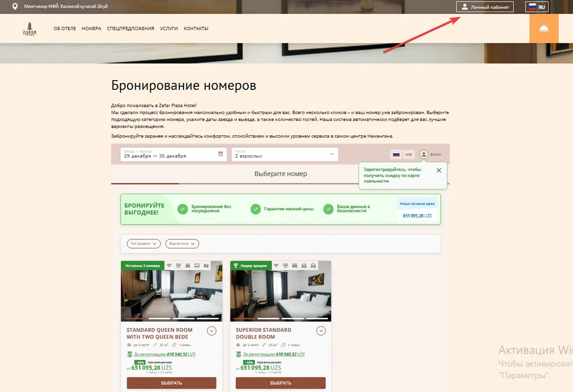The image size is (573, 392).
Task: Expand the Тип кровати filter
Action: (144, 244)
